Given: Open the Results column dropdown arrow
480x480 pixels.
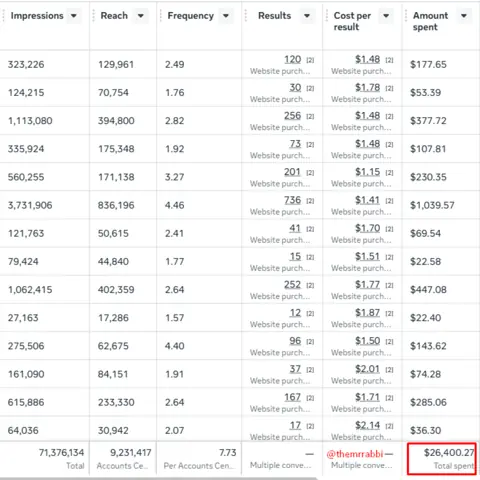Looking at the screenshot, I should [x=307, y=16].
